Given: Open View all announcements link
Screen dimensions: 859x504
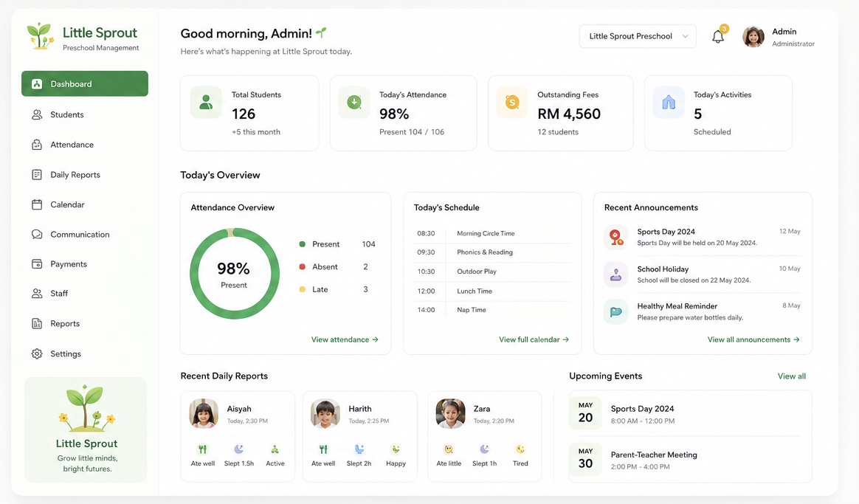Looking at the screenshot, I should (753, 339).
